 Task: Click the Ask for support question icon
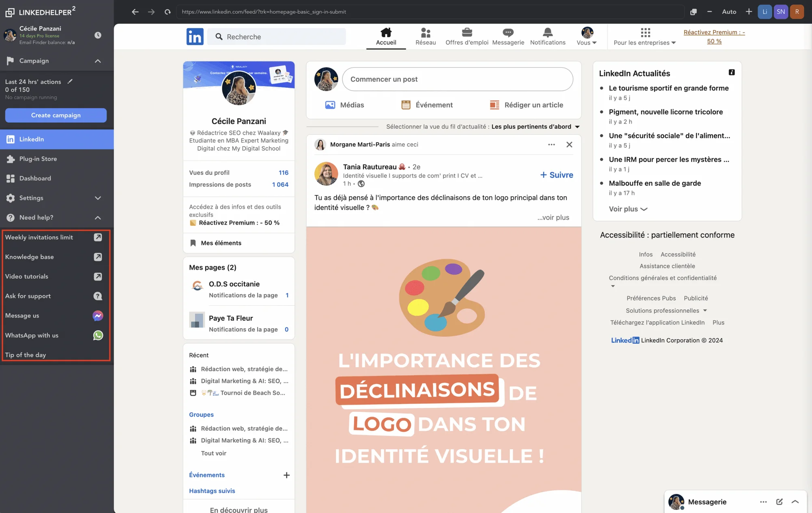point(98,296)
